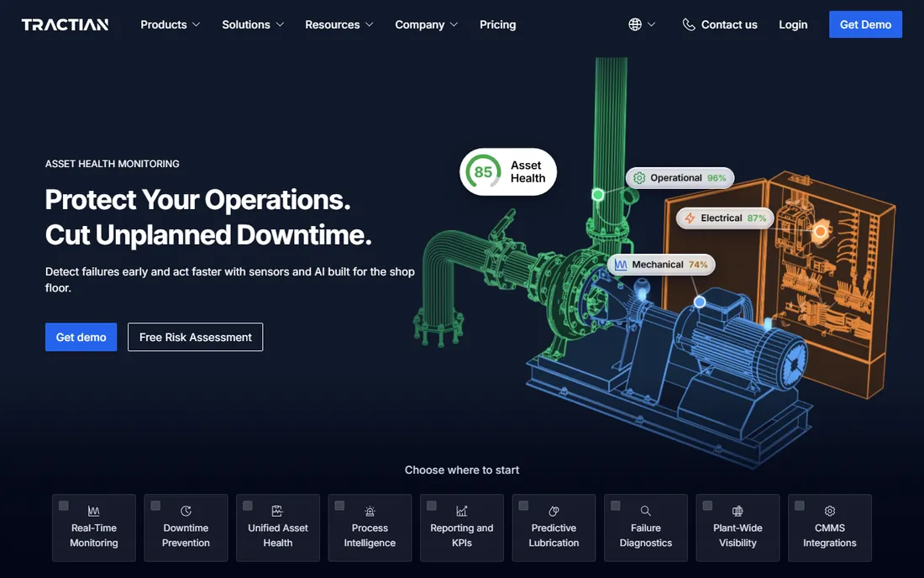The image size is (924, 578).
Task: Go to the Pricing page
Action: [497, 24]
